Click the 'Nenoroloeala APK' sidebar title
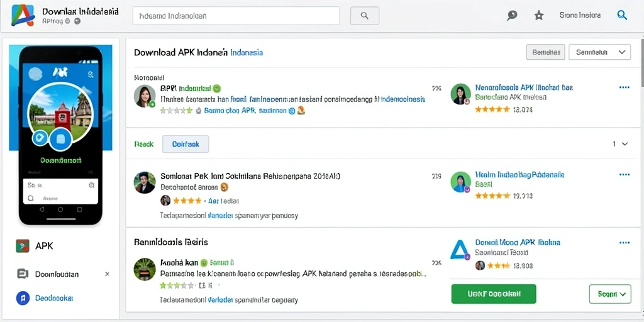Image resolution: width=644 pixels, height=322 pixels. click(524, 87)
